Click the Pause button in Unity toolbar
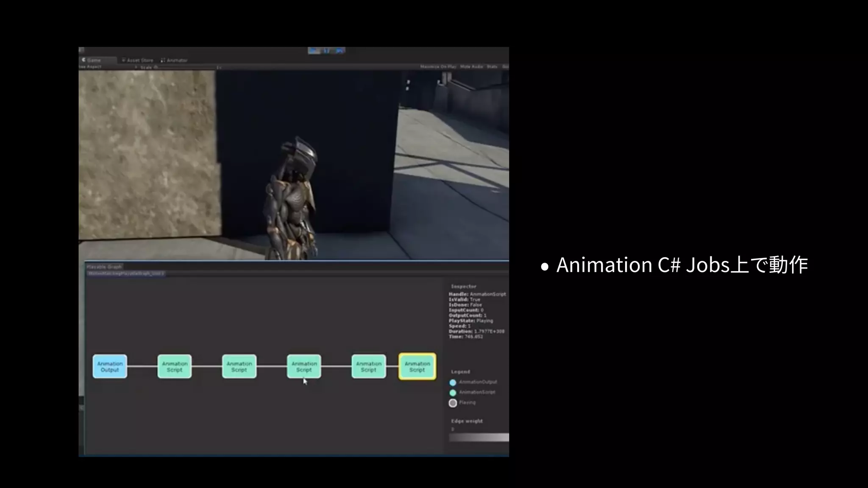Screen dimensions: 868x488 (327, 51)
